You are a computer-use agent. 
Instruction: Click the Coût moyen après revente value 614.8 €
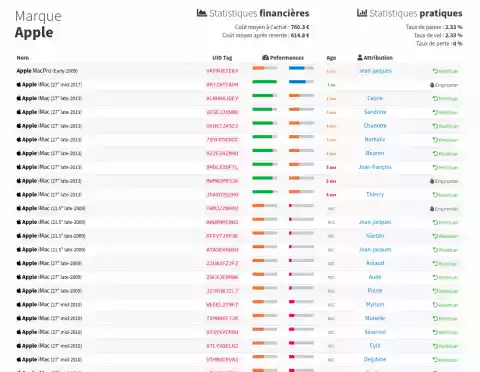(x=300, y=35)
